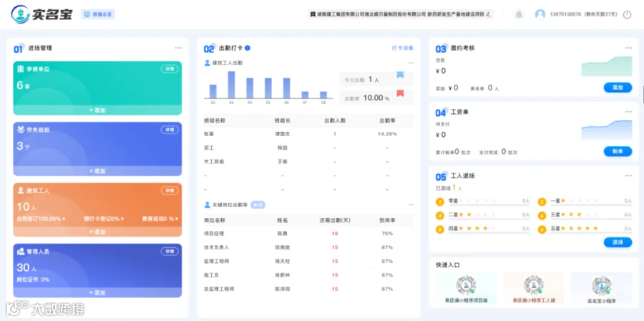Viewport: 644px width, 321px height.
Task: Click the tallest bar labeled 03 in the attendance chart
Action: [231, 85]
